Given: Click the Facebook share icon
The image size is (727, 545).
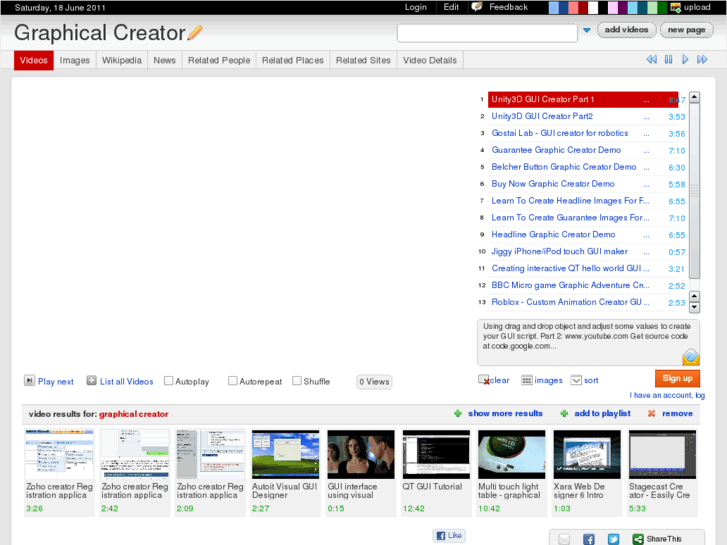Looking at the screenshot, I should point(589,539).
